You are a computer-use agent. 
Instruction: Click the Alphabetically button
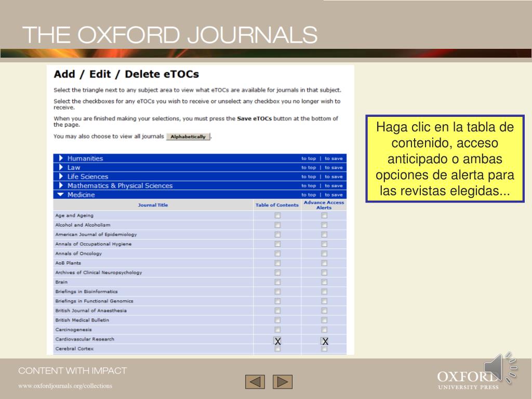point(188,137)
